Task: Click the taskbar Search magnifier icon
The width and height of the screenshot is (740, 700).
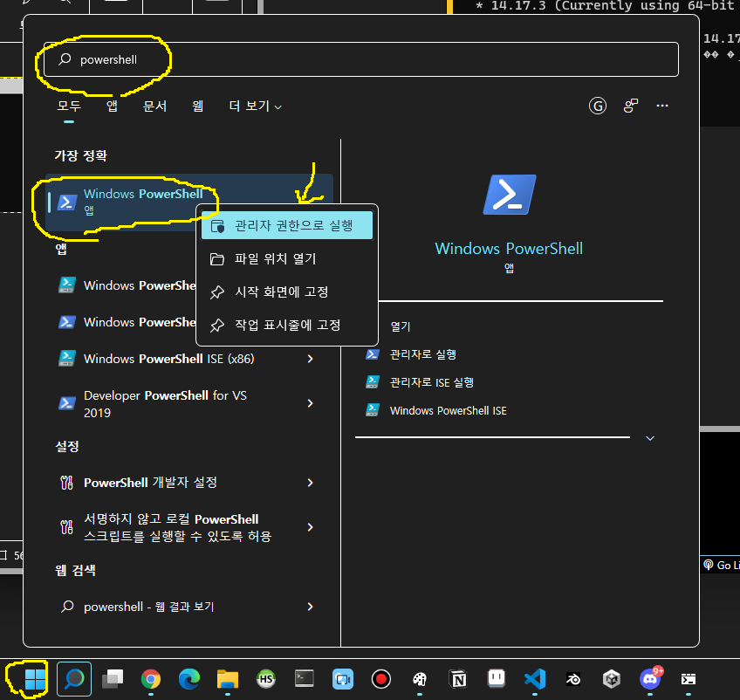Action: point(74,679)
